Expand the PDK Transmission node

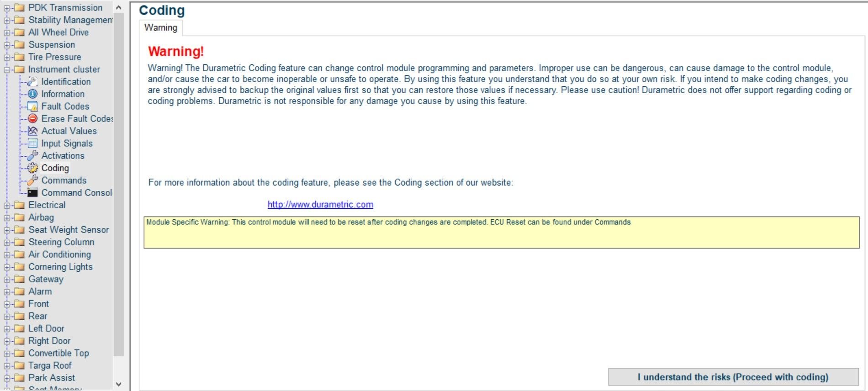point(7,8)
